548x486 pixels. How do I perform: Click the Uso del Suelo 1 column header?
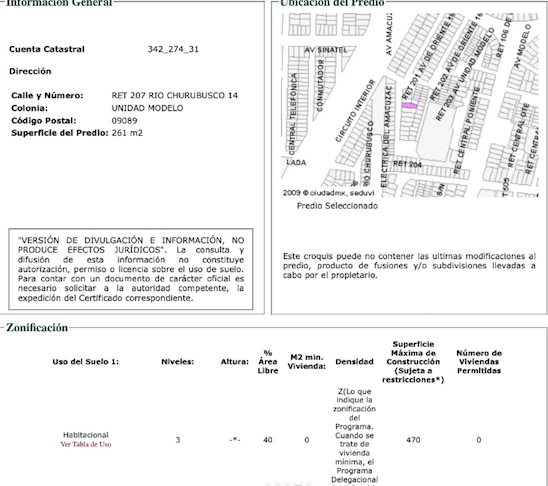click(86, 362)
